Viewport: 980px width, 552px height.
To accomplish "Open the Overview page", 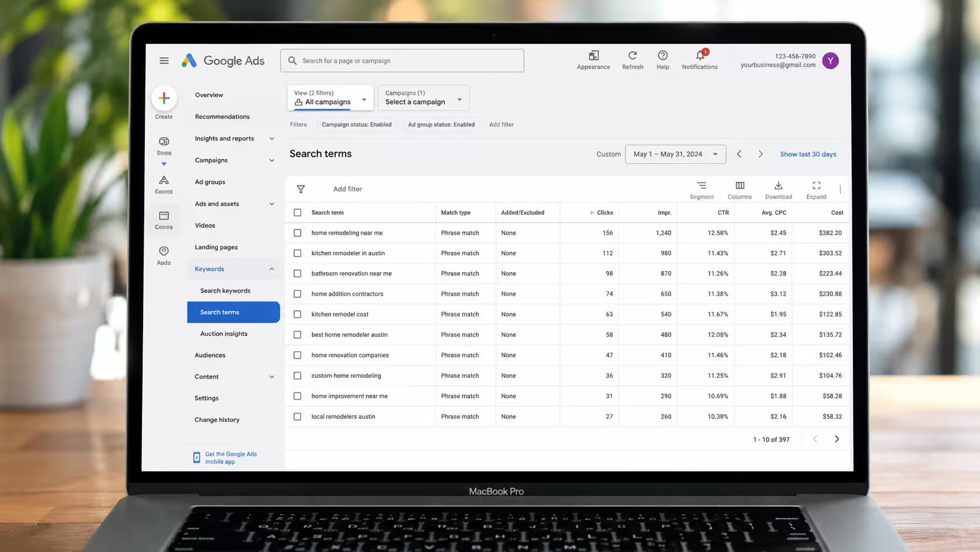I will tap(209, 95).
